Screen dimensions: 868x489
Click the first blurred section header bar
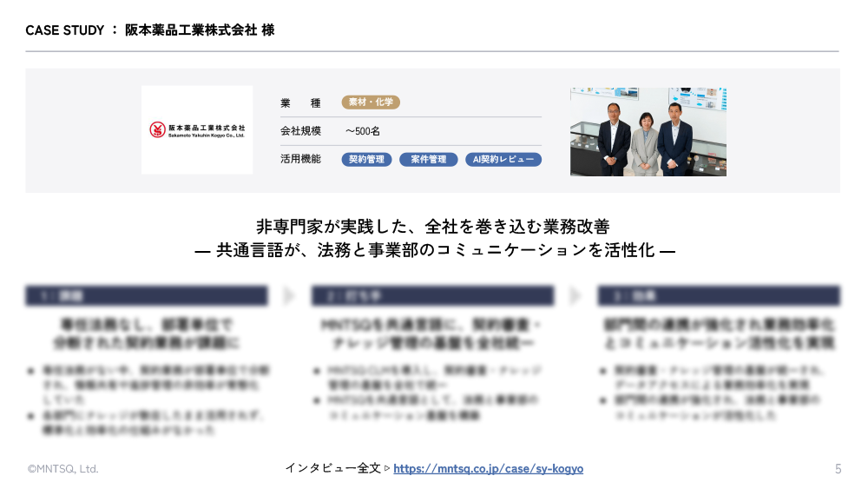click(147, 295)
